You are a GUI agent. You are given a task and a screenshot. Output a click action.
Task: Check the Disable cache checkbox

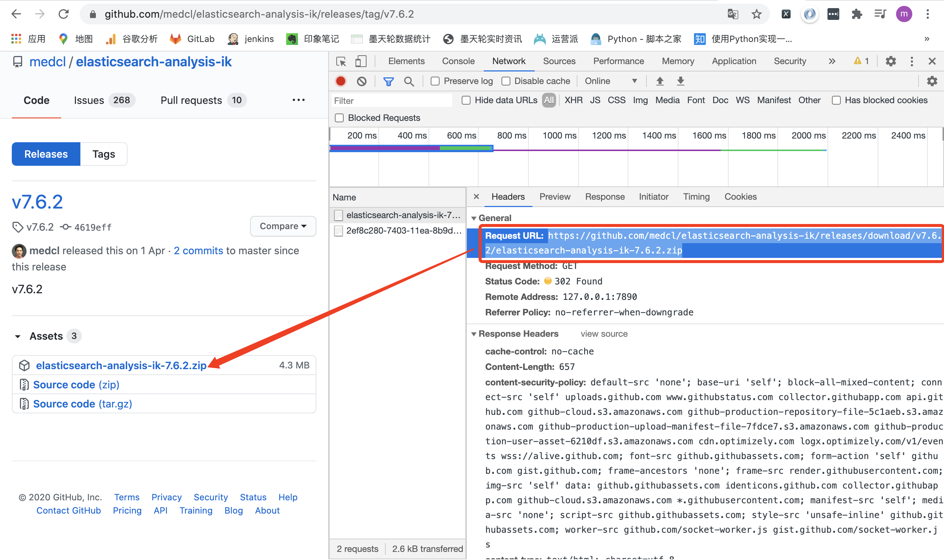(506, 81)
